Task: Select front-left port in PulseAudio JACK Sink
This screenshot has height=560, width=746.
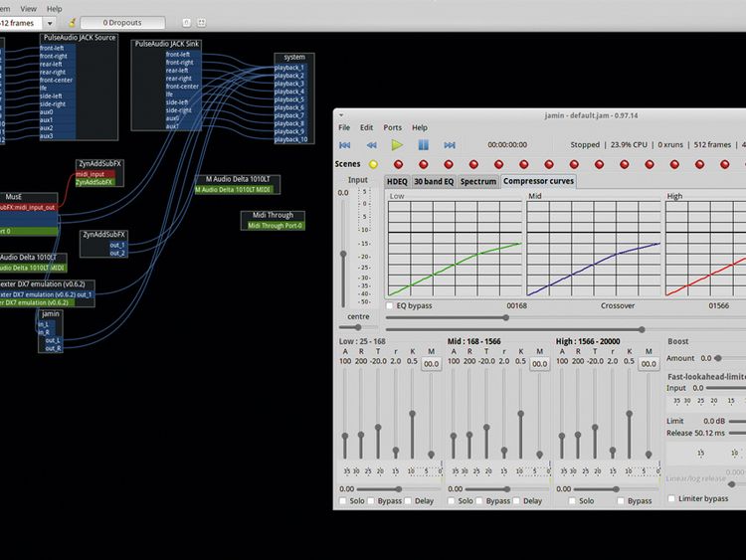Action: pyautogui.click(x=183, y=55)
